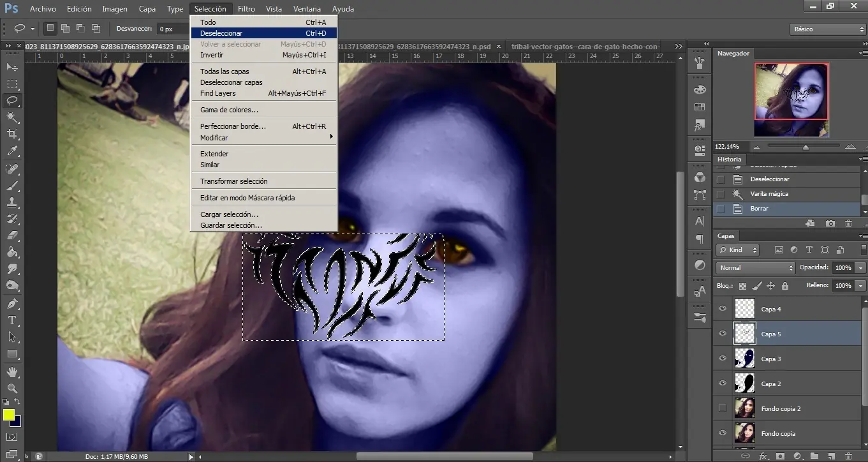Create new document from current history state

click(x=810, y=223)
